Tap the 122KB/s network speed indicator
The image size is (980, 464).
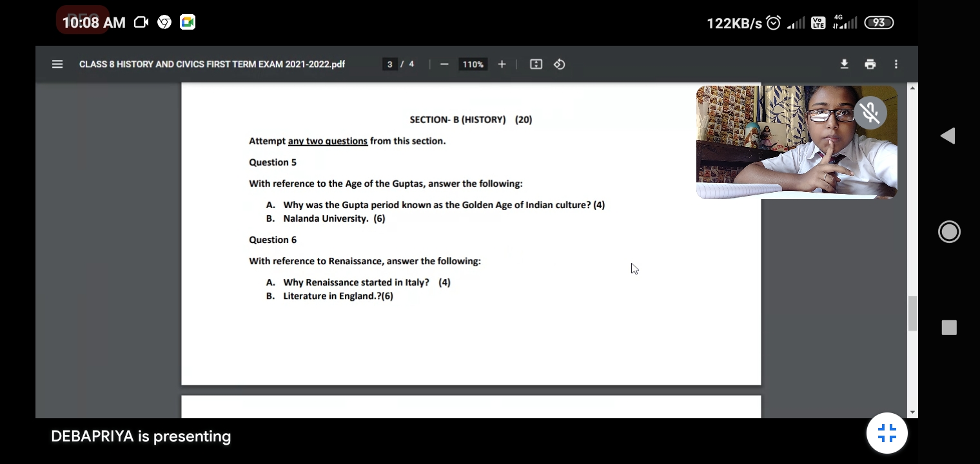pos(734,23)
